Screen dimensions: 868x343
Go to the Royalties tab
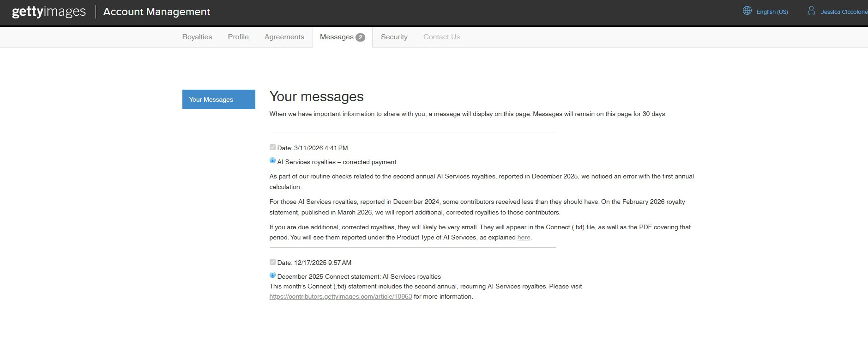click(197, 37)
